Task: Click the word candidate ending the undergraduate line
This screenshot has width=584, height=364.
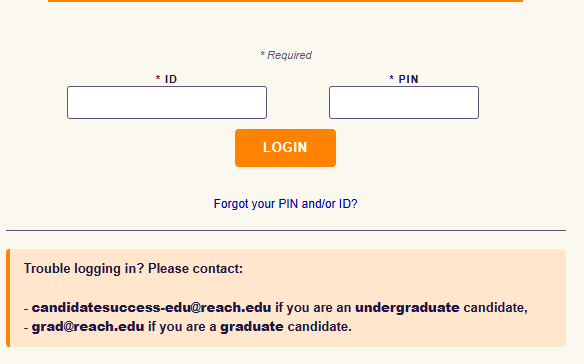Action: click(x=495, y=308)
